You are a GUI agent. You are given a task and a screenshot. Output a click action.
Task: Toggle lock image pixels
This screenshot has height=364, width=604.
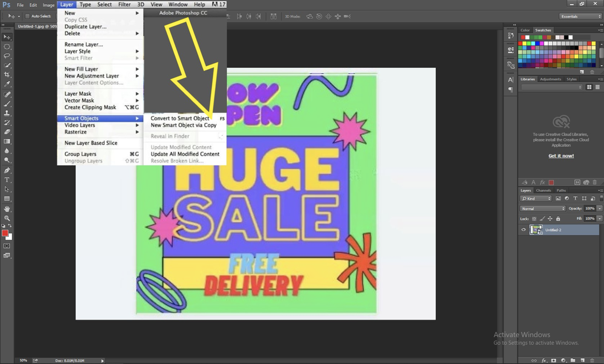(542, 219)
